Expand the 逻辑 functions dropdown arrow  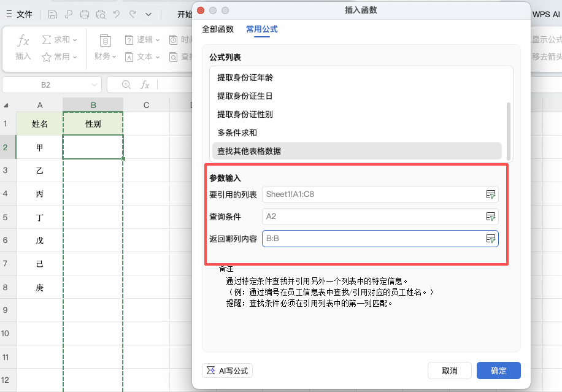(x=158, y=39)
